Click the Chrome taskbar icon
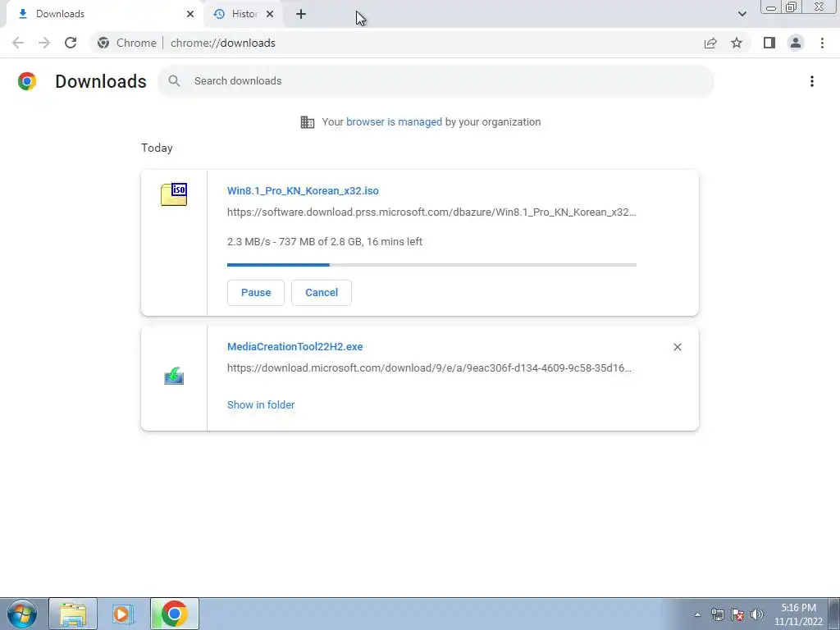 [x=174, y=614]
